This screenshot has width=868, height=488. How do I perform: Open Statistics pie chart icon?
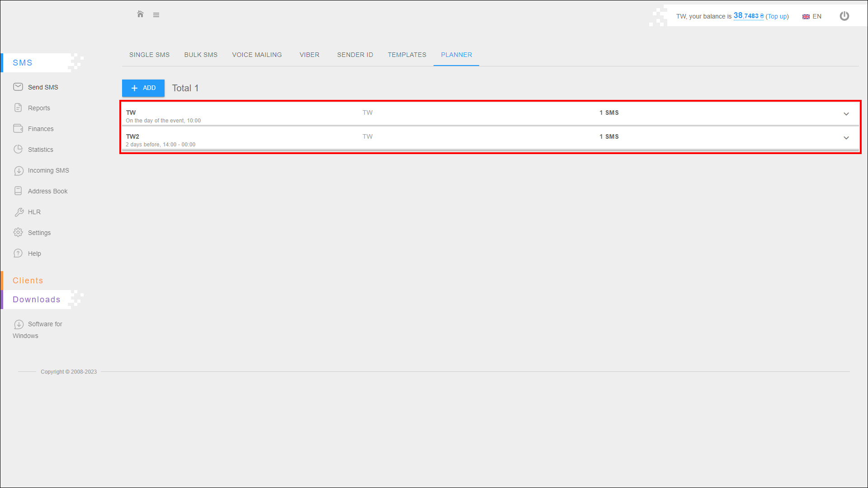click(x=18, y=149)
